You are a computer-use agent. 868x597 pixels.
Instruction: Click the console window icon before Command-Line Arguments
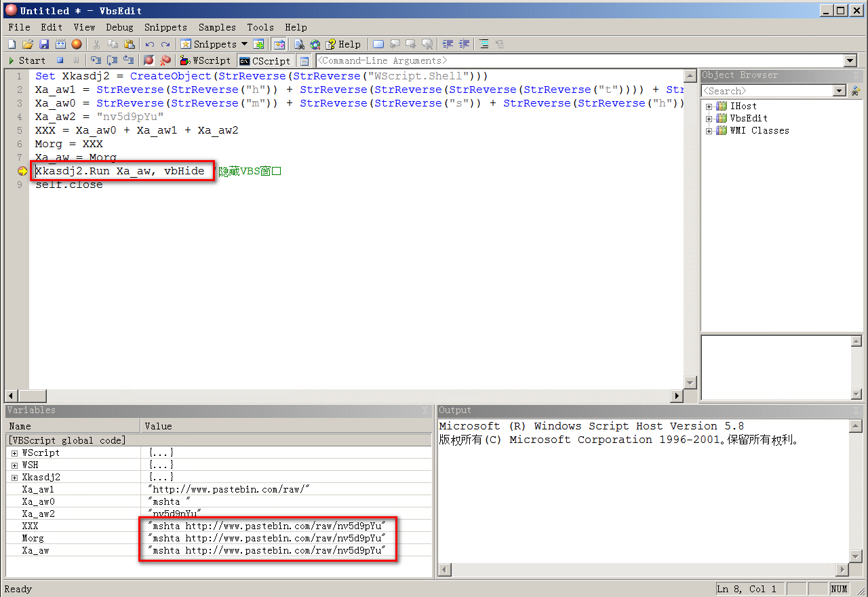click(x=304, y=61)
